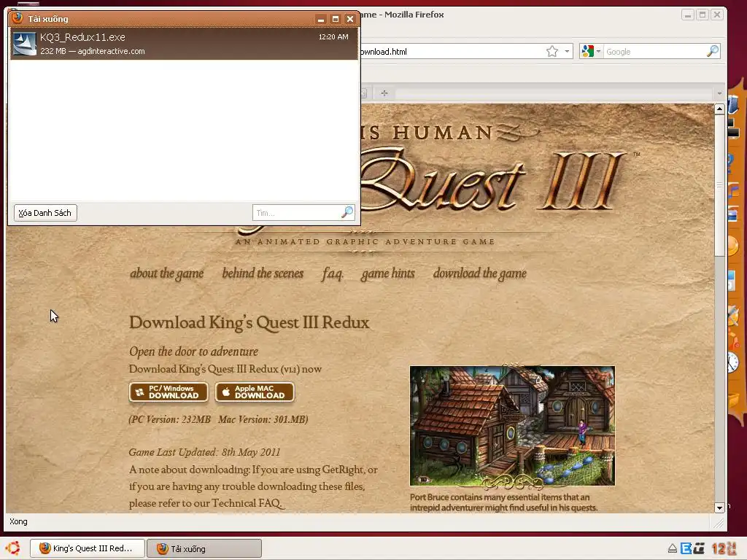Click the Xóa Danh Sách button
747x560 pixels.
click(45, 213)
